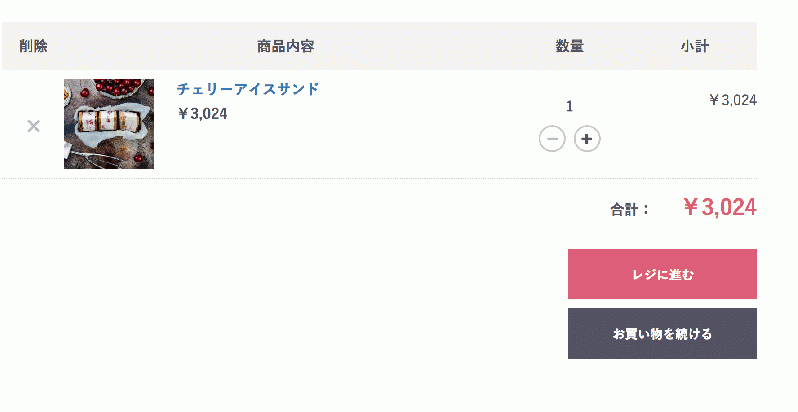Viewport: 798px width, 412px height.
Task: Click the 小計 column header
Action: tap(695, 46)
